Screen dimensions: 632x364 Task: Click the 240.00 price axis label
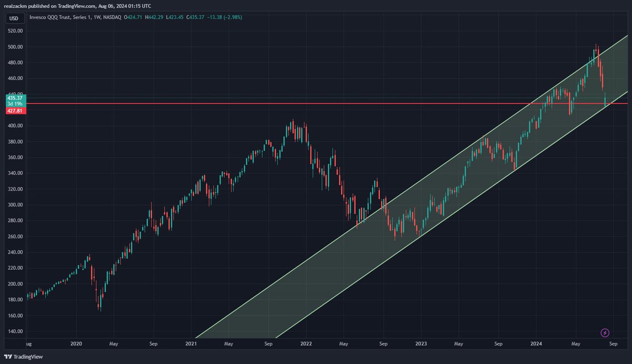click(x=15, y=252)
